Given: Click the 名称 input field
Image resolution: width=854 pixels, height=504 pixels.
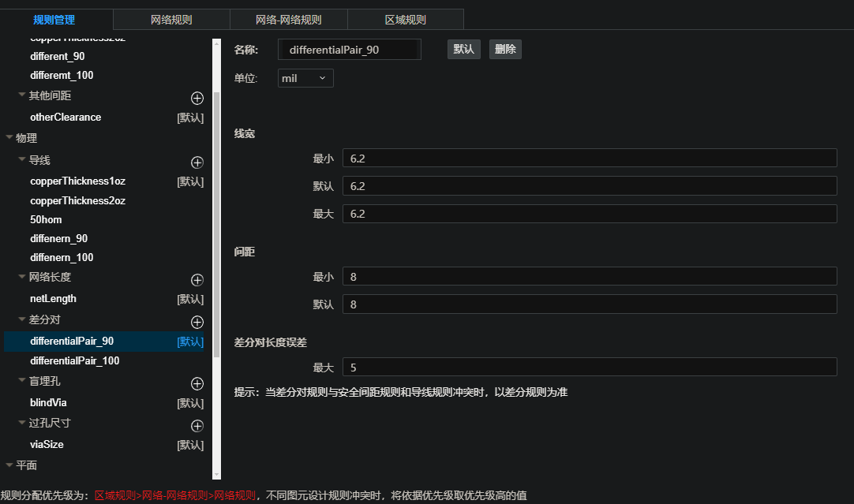Looking at the screenshot, I should point(350,50).
